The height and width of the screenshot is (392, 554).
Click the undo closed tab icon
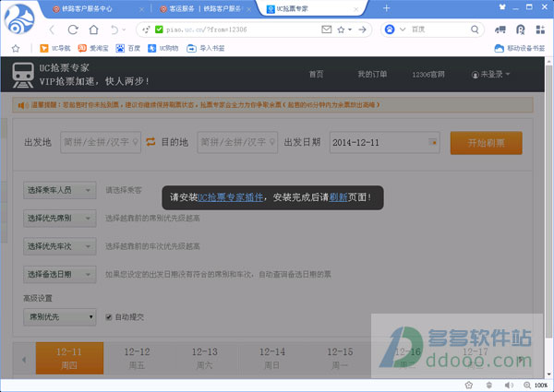[114, 30]
